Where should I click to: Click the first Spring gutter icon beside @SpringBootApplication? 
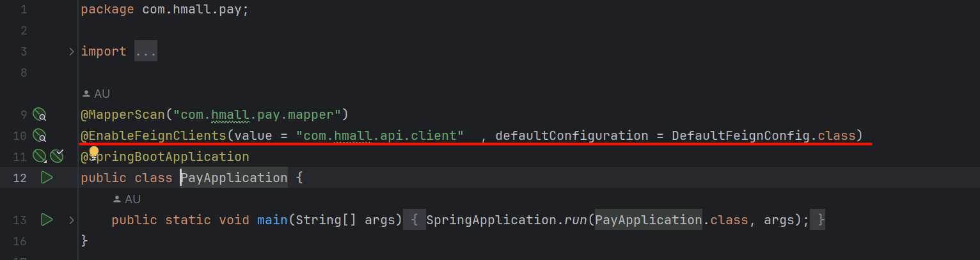40,157
